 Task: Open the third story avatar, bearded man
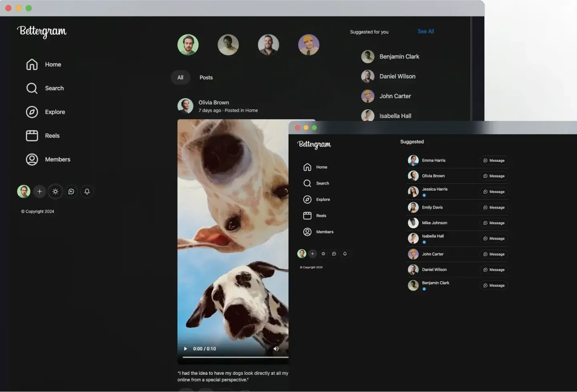click(x=268, y=44)
